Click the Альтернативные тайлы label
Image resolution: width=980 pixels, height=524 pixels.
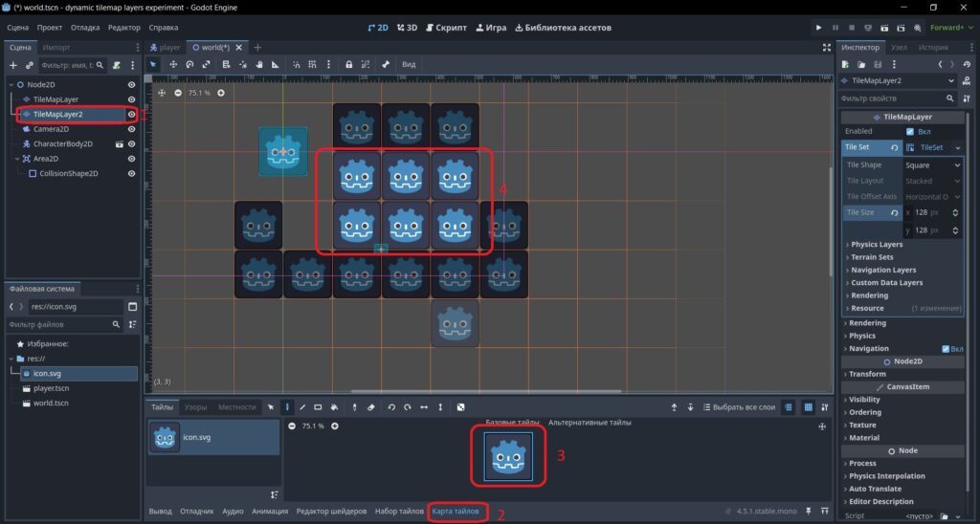tap(590, 423)
